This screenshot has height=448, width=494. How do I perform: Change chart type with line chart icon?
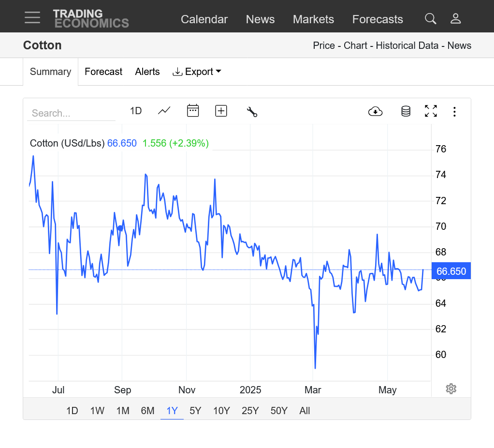coord(164,111)
